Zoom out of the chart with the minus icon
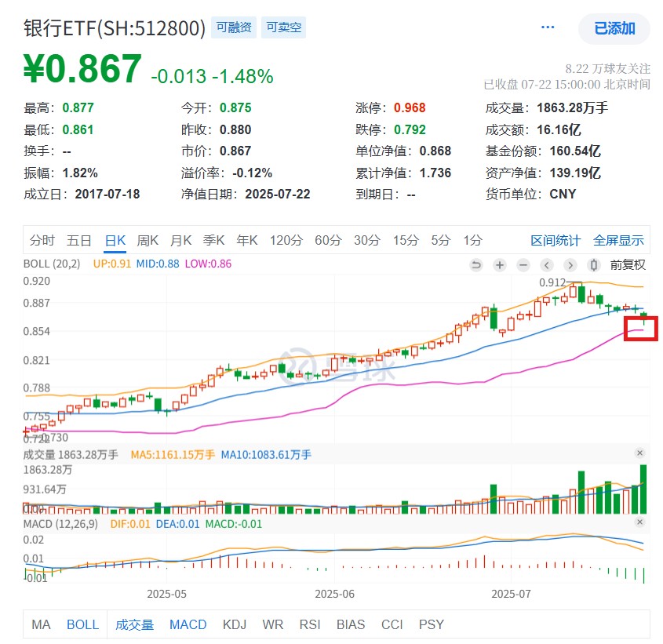Viewport: 663px width, 644px height. coord(523,265)
